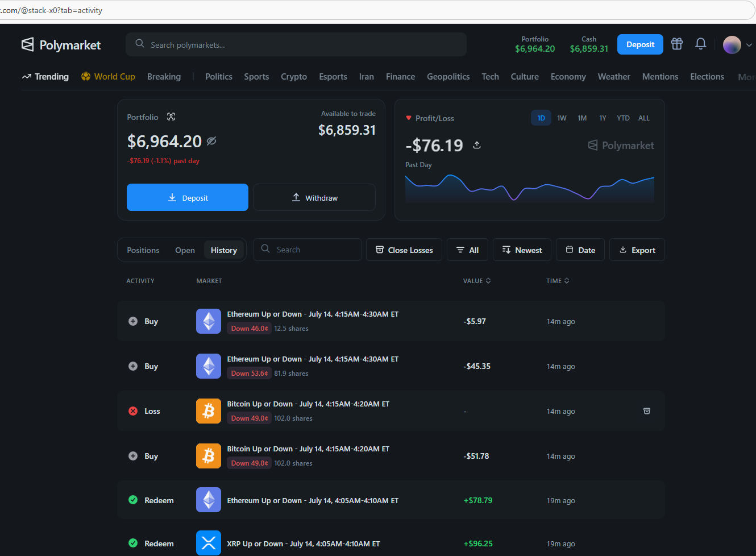
Task: Click Ethereum icon in the -$5.97 Buy row
Action: tap(209, 321)
